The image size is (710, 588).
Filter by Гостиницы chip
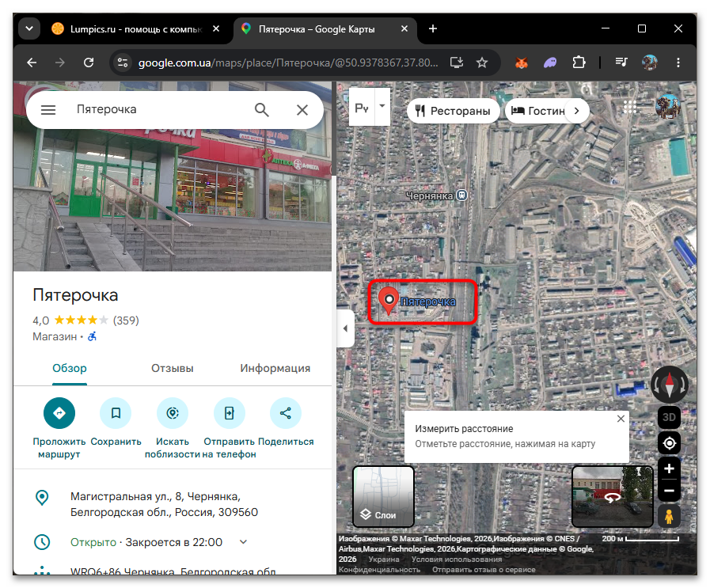point(539,111)
